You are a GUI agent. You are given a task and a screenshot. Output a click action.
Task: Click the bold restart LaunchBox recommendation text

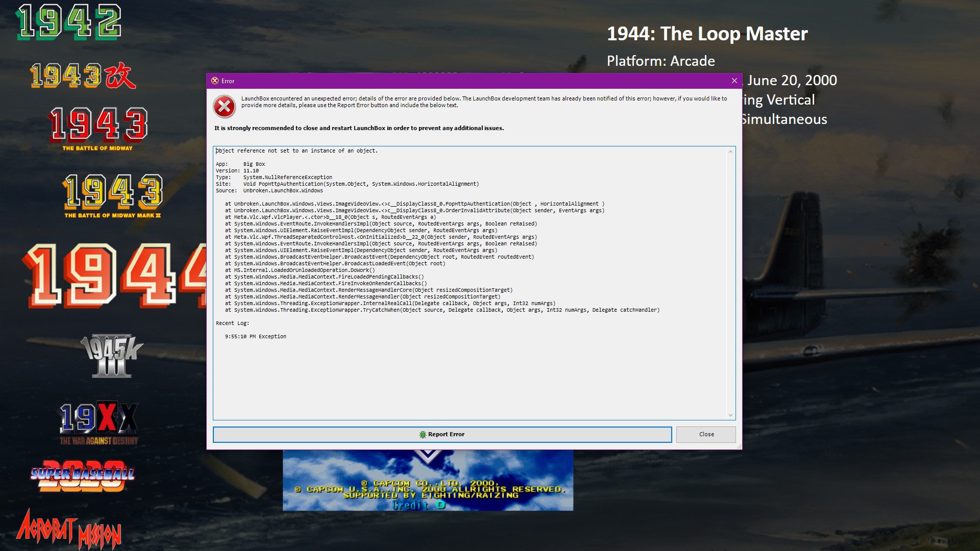click(359, 128)
